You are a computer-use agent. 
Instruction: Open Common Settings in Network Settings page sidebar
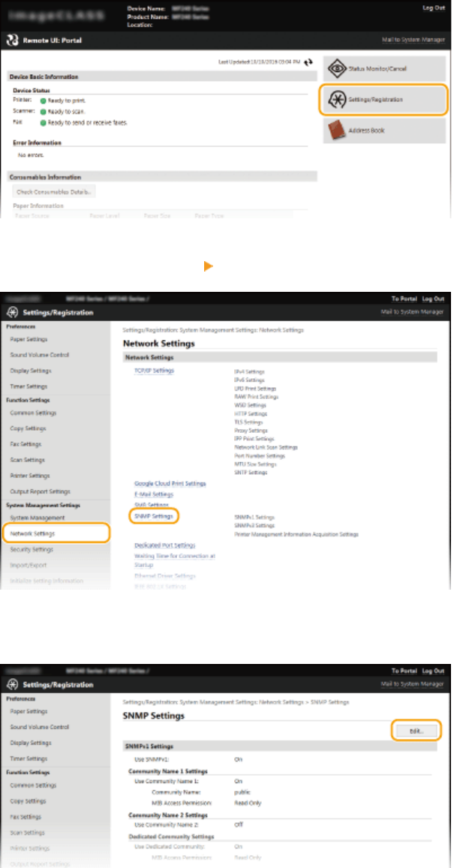pos(33,413)
